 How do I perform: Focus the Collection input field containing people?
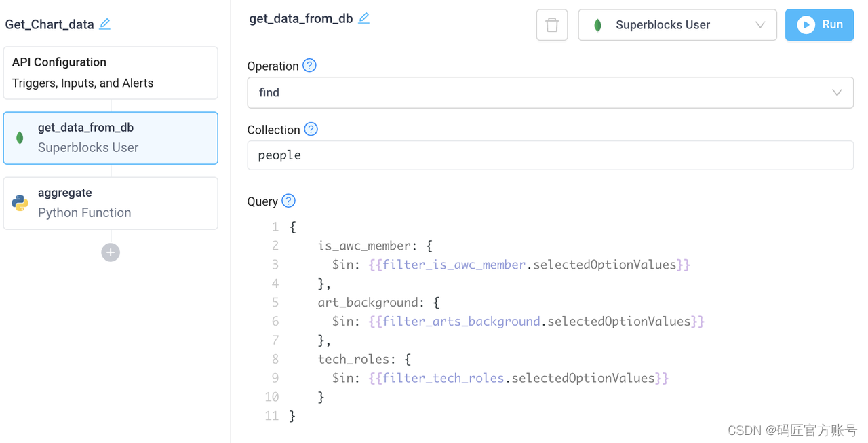coord(550,155)
